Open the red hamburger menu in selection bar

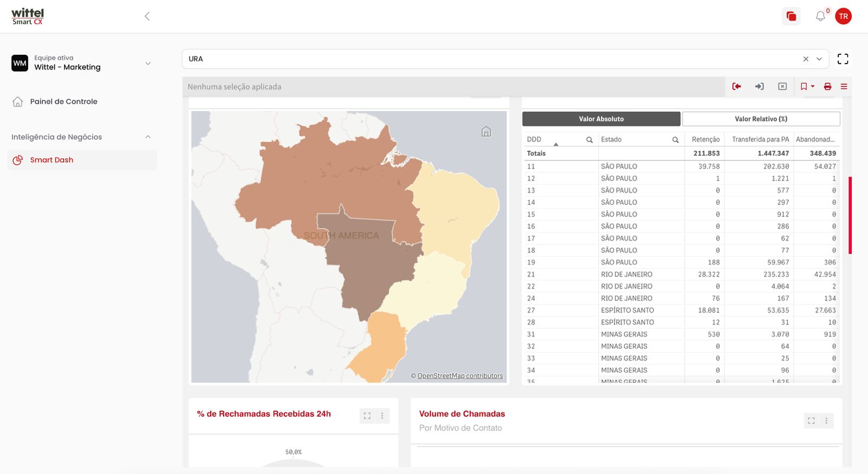point(844,86)
